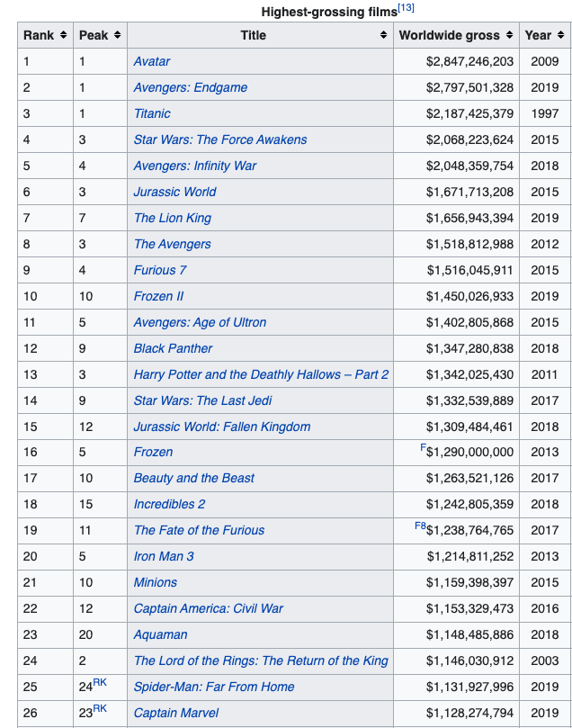Go to Lord of the Rings: Return of the King
The height and width of the screenshot is (728, 572).
tap(261, 661)
